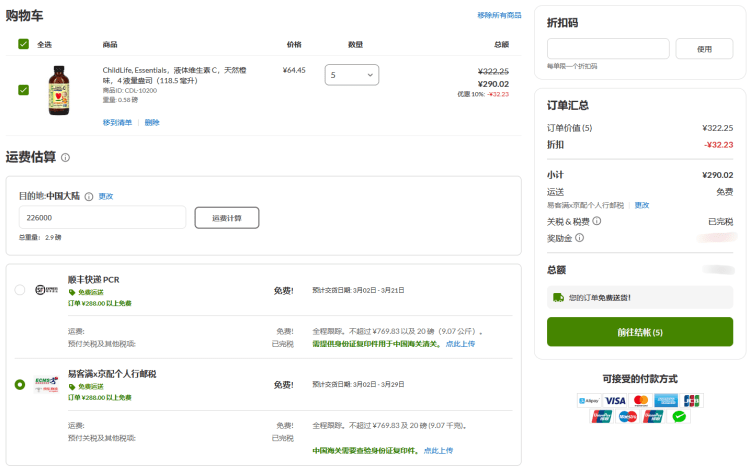
Task: Click the Alipay payment icon
Action: [589, 401]
